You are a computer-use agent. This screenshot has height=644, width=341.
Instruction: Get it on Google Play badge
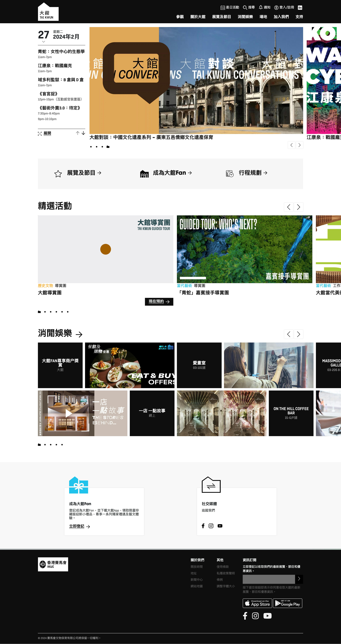pos(288,603)
